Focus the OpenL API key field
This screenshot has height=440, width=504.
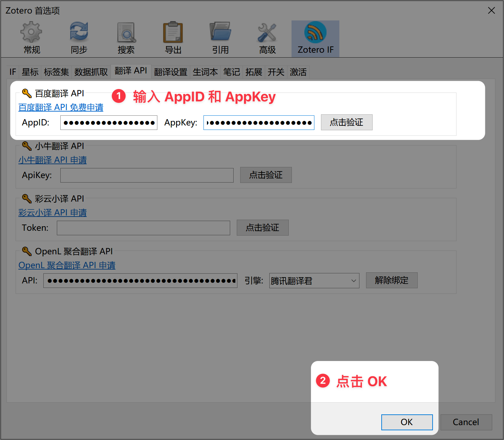[140, 281]
